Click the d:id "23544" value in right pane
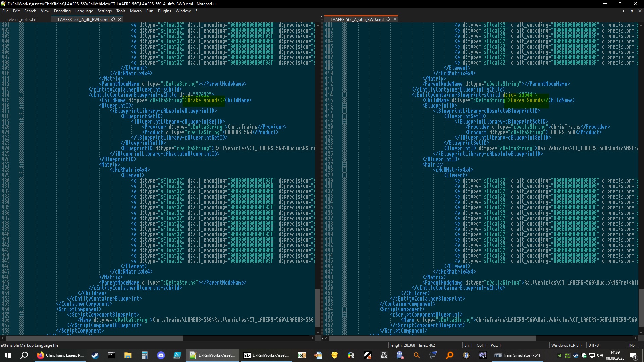This screenshot has height=362, width=644. (526, 95)
